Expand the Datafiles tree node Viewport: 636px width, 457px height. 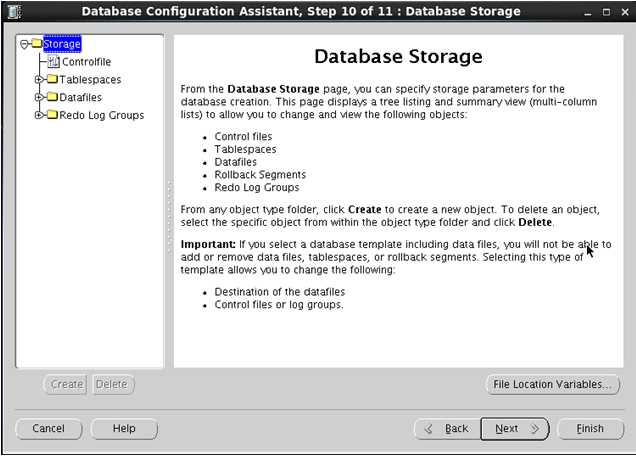pyautogui.click(x=39, y=97)
